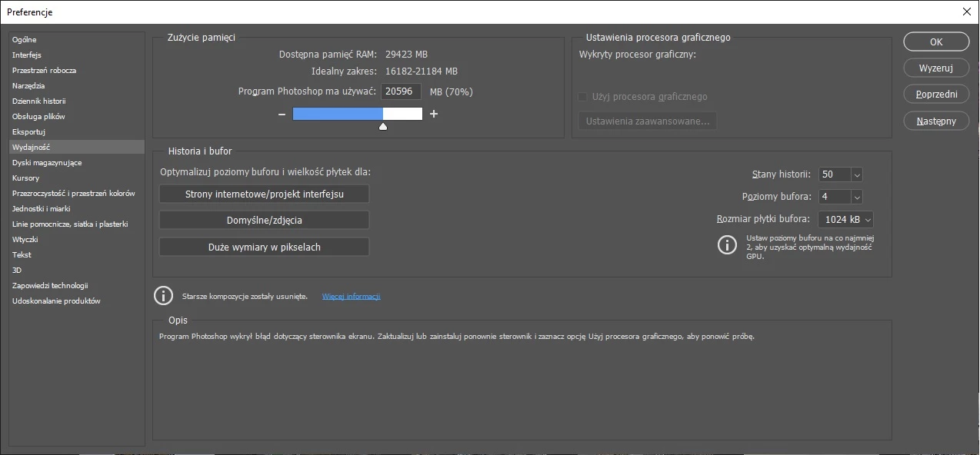Open the Więcej informacji link
980x455 pixels.
point(351,296)
